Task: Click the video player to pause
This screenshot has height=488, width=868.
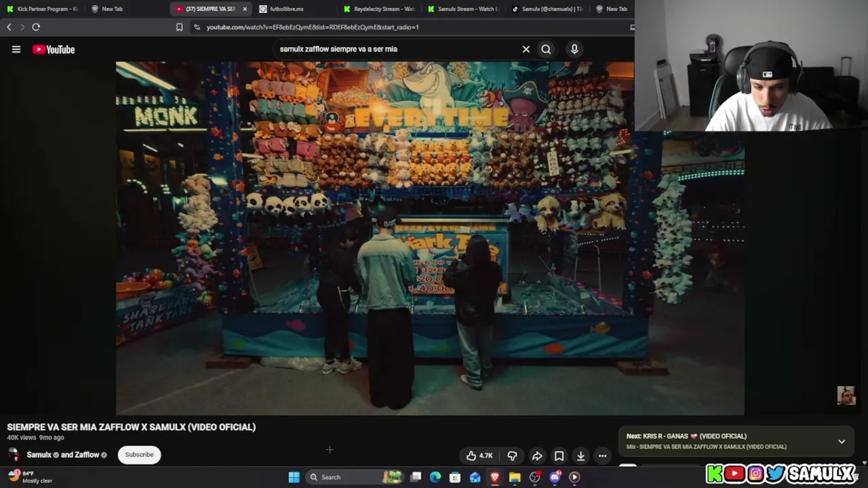Action: coord(430,238)
